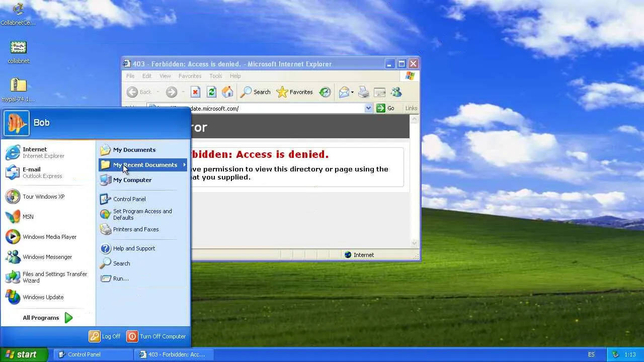Viewport: 644px width, 362px height.
Task: Open the View menu in Internet Explorer
Action: coord(165,76)
